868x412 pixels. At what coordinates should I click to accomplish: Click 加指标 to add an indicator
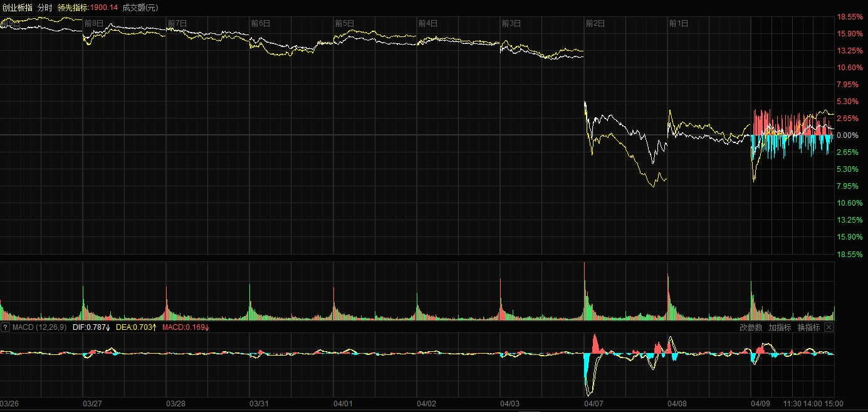coord(780,327)
